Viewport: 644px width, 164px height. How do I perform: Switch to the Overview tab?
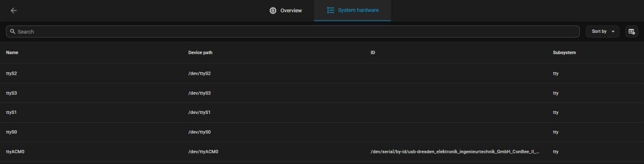coord(286,10)
